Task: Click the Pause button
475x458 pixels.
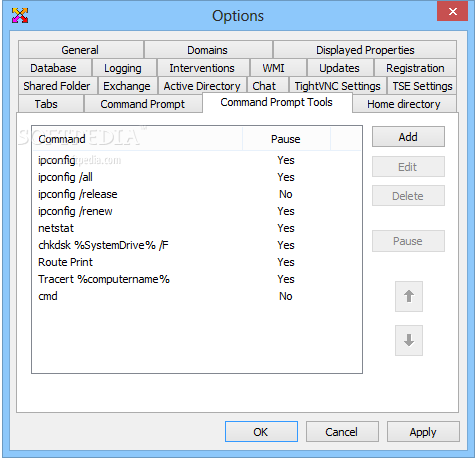Action: (408, 241)
